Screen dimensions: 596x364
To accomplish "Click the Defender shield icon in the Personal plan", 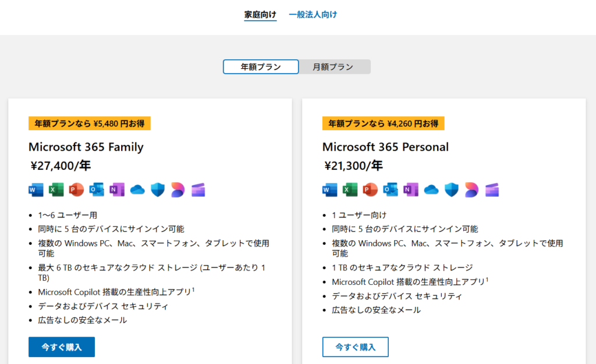I will (452, 190).
